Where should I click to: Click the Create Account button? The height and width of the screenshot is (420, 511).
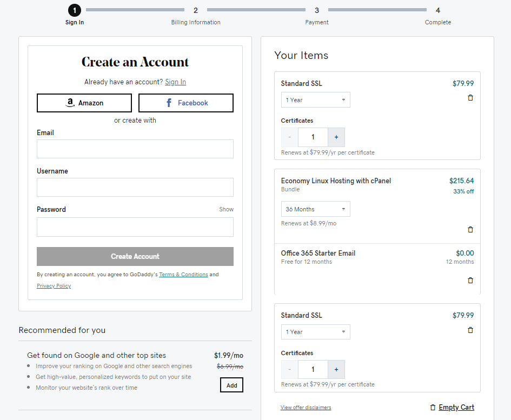pyautogui.click(x=135, y=256)
